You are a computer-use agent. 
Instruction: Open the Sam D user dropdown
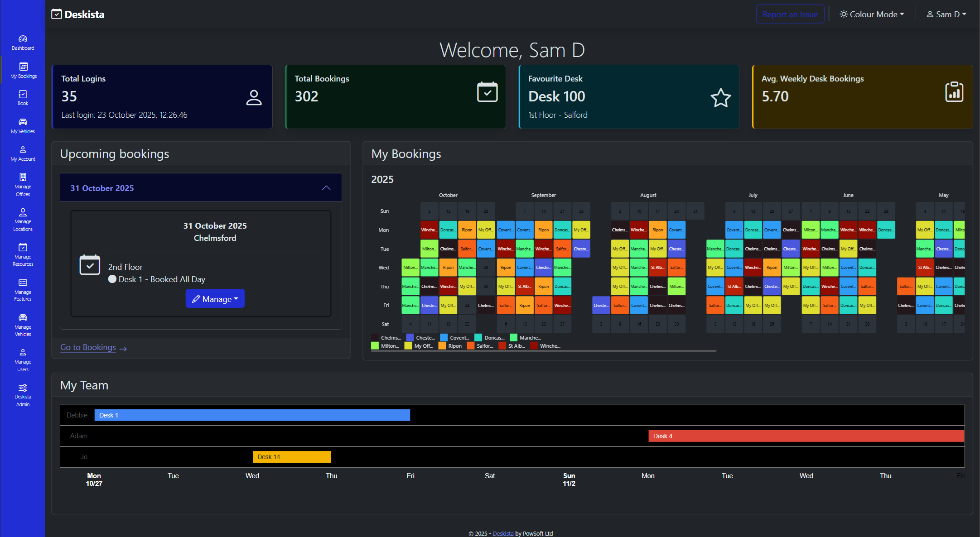[x=946, y=14]
